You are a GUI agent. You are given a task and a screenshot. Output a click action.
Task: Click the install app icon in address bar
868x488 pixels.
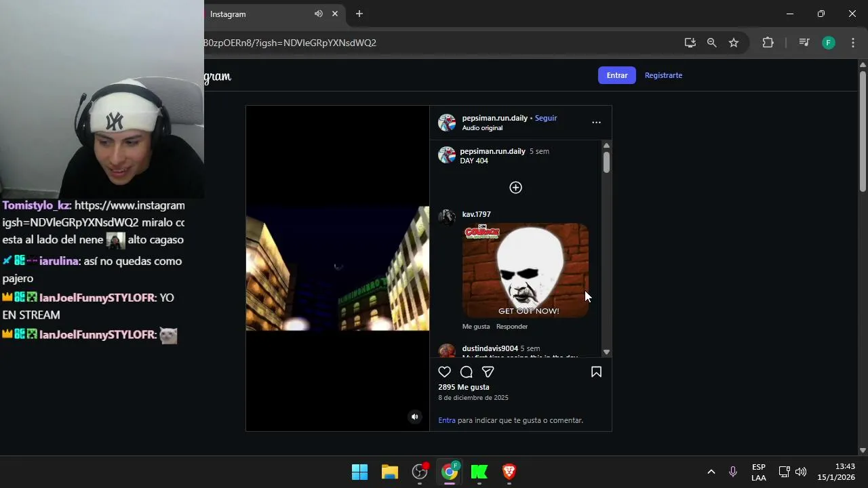[x=690, y=43]
